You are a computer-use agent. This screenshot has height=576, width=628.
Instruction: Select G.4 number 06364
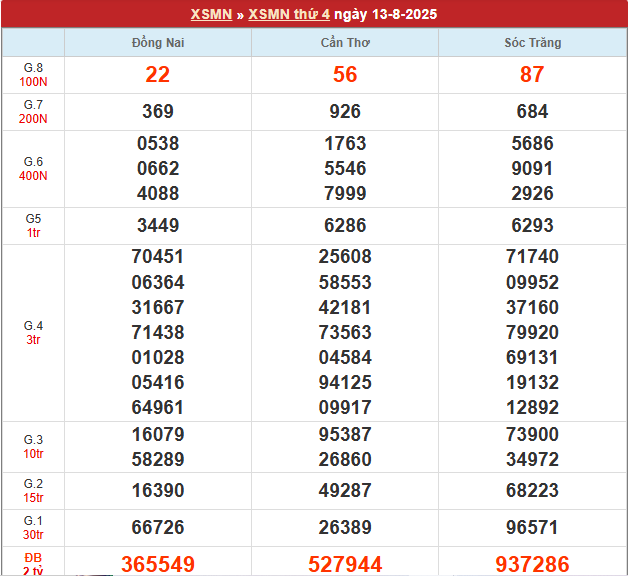(158, 282)
